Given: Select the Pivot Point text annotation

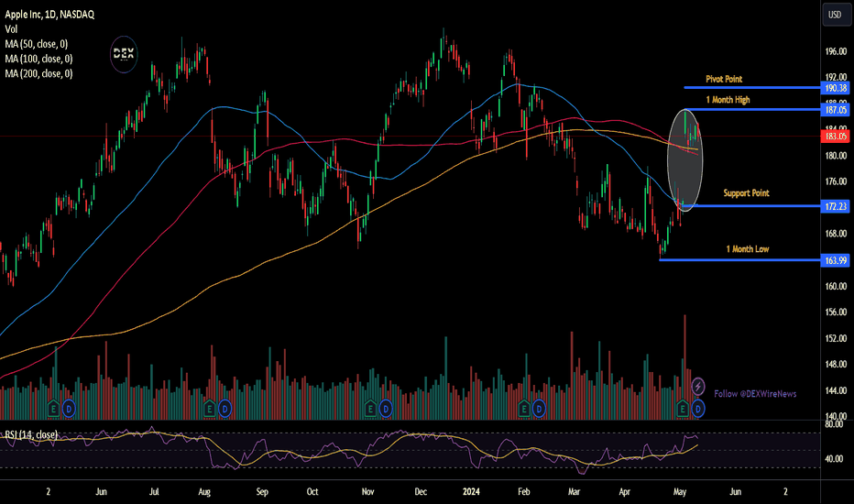Looking at the screenshot, I should pyautogui.click(x=724, y=79).
